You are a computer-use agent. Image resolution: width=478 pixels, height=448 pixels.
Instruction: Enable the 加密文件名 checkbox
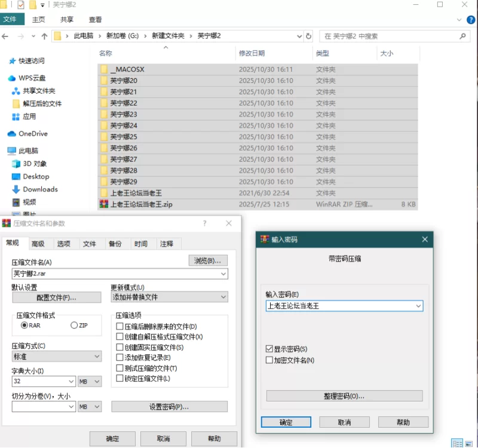click(269, 360)
